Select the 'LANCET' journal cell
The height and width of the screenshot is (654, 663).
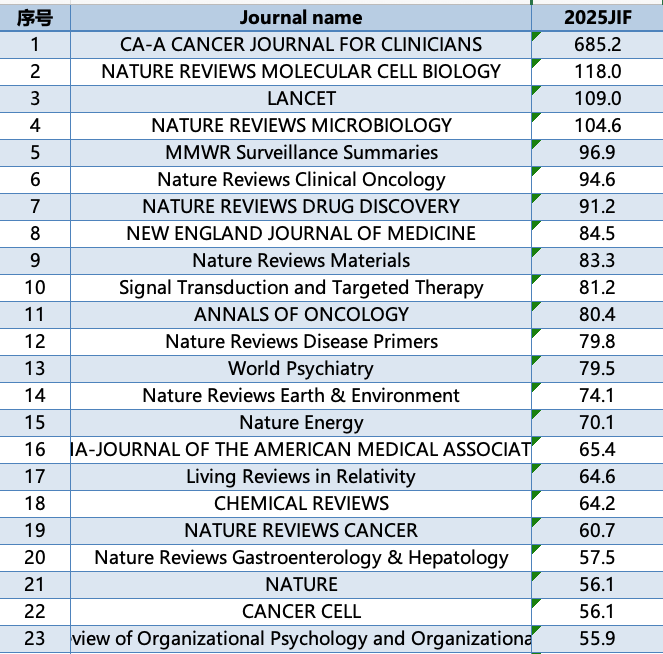[301, 99]
